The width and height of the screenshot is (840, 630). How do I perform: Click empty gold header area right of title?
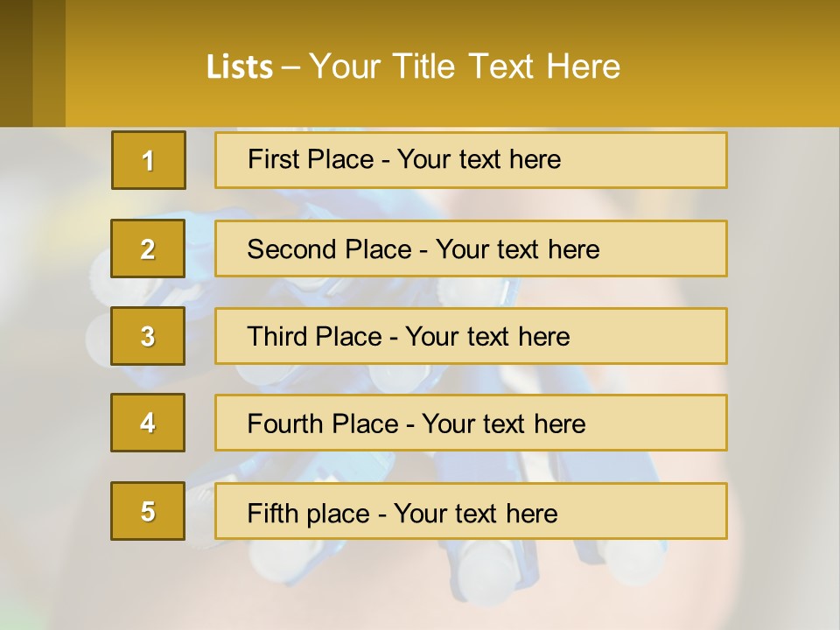pyautogui.click(x=735, y=66)
